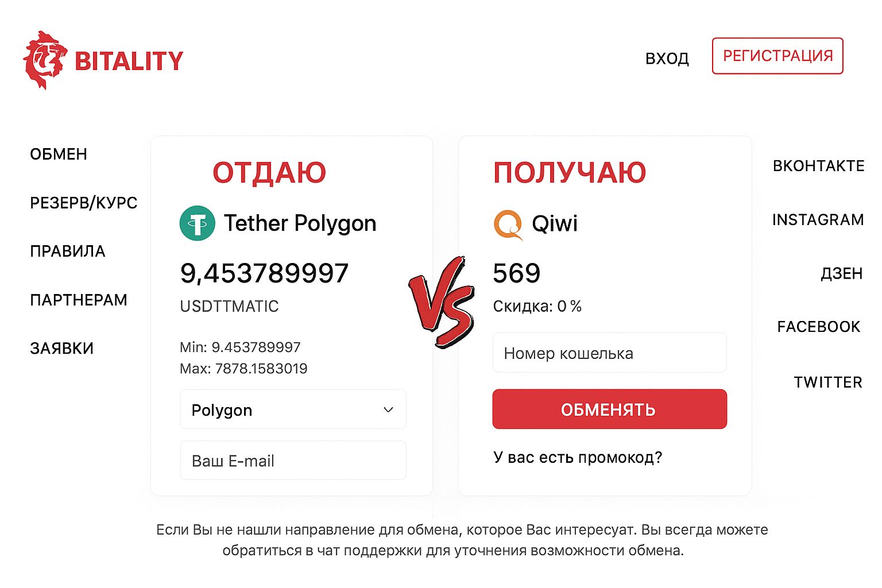Click the Ваш E-mail input field
The height and width of the screenshot is (588, 882).
[293, 460]
